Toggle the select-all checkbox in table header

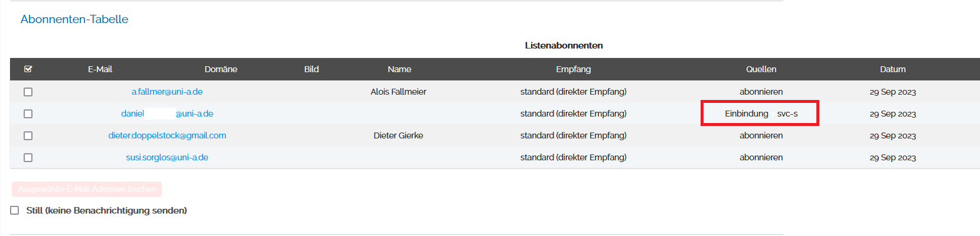pos(28,69)
